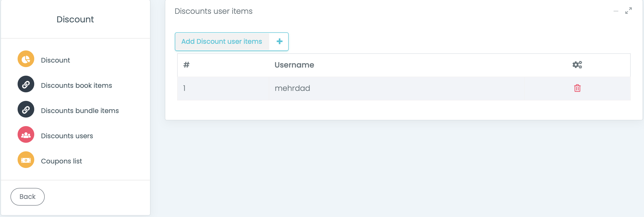The height and width of the screenshot is (217, 644).
Task: Click the # column header
Action: 186,65
